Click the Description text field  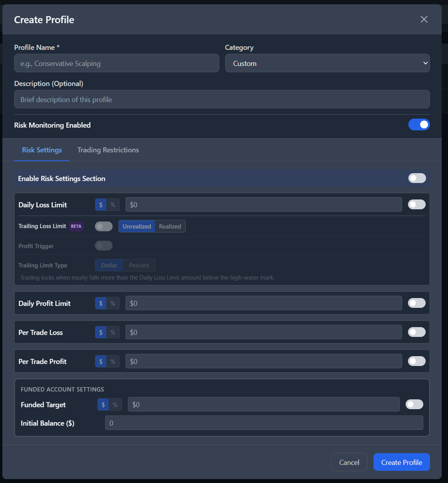(x=222, y=99)
